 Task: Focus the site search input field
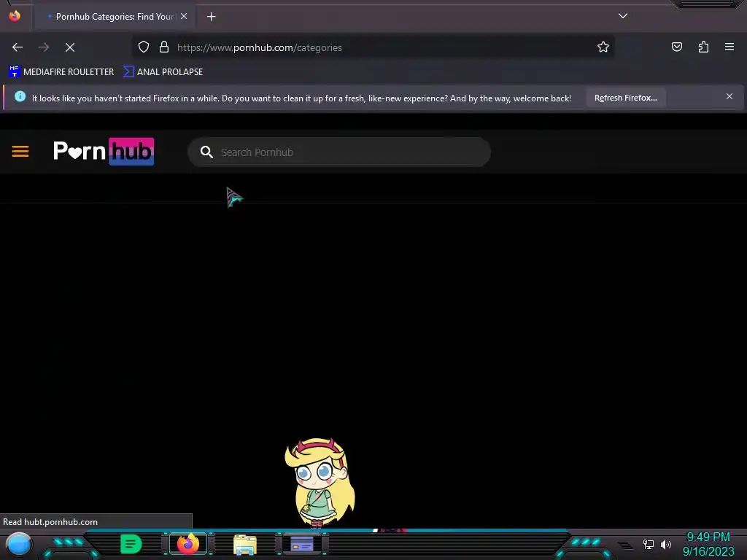pyautogui.click(x=339, y=152)
